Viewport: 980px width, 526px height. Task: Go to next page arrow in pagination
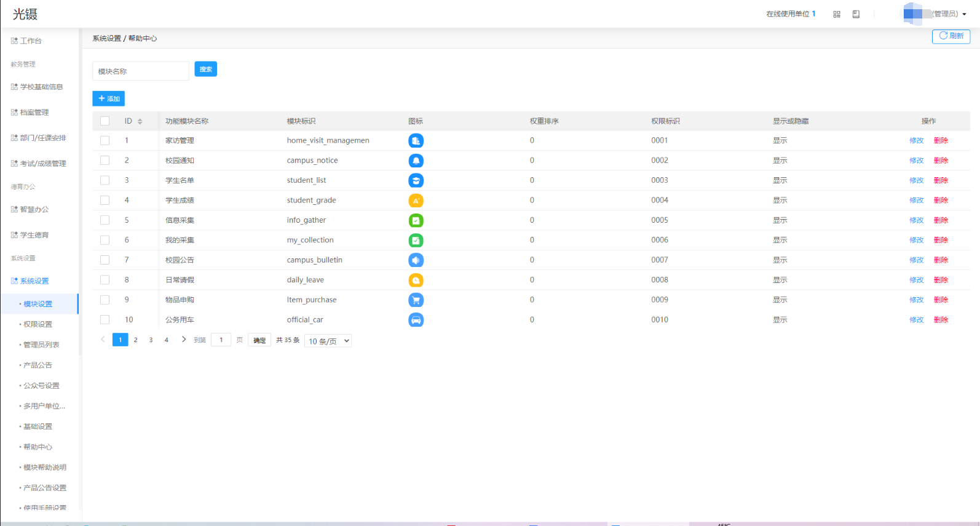(x=183, y=340)
